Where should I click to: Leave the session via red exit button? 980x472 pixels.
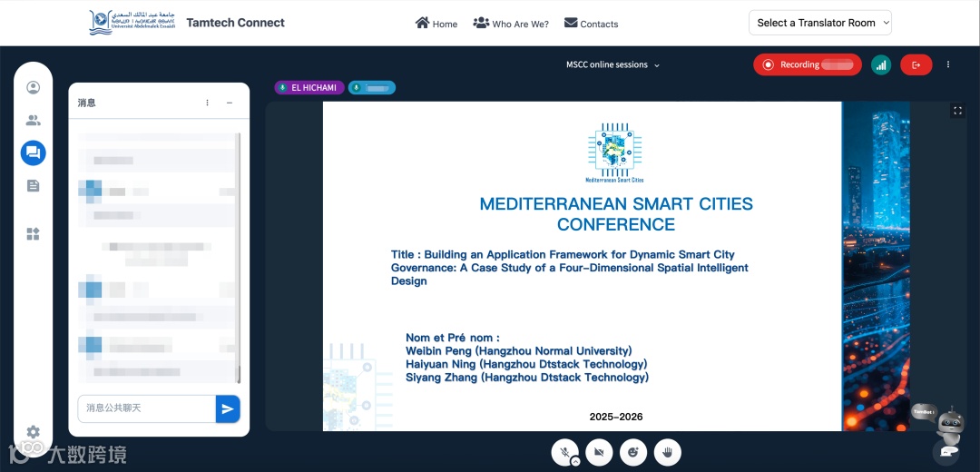(x=916, y=64)
